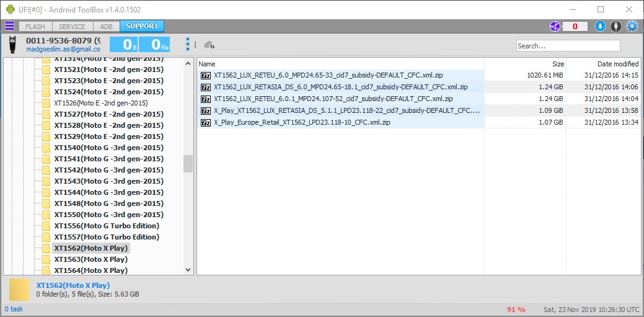Open XT1557(Moto G Turbo Edition) folder
This screenshot has height=317, width=644.
point(107,237)
